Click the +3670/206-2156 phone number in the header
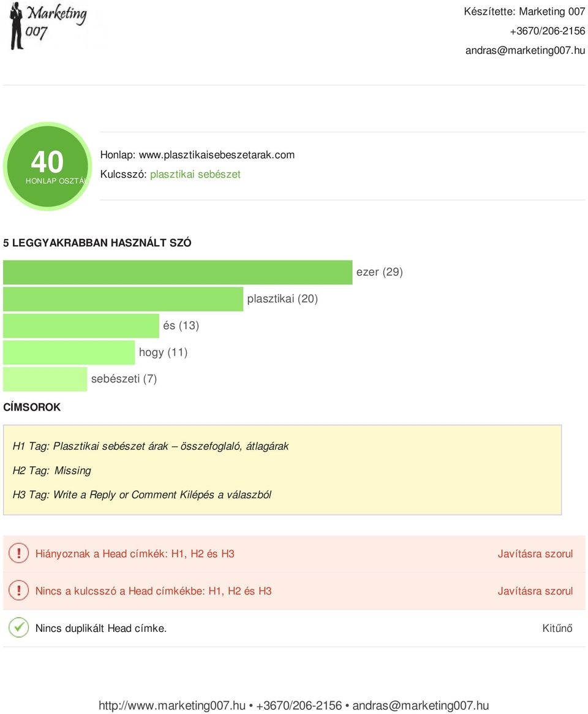 548,31
